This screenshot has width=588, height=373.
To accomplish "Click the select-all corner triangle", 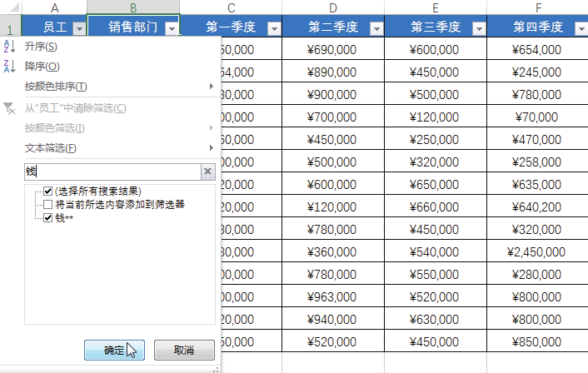I will (15, 7).
